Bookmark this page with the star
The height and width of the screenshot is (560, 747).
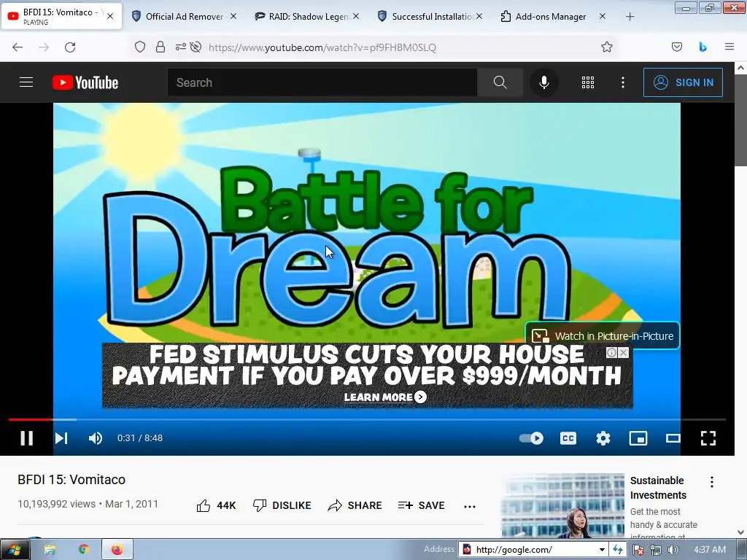(606, 47)
